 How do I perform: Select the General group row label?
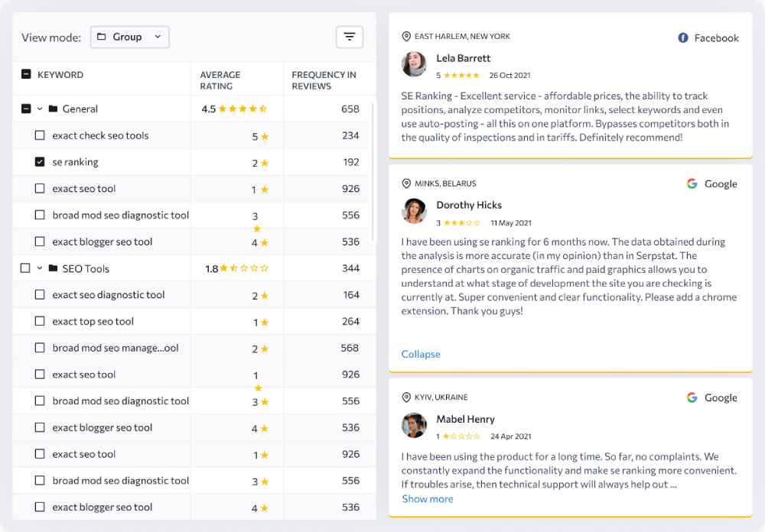pos(80,109)
